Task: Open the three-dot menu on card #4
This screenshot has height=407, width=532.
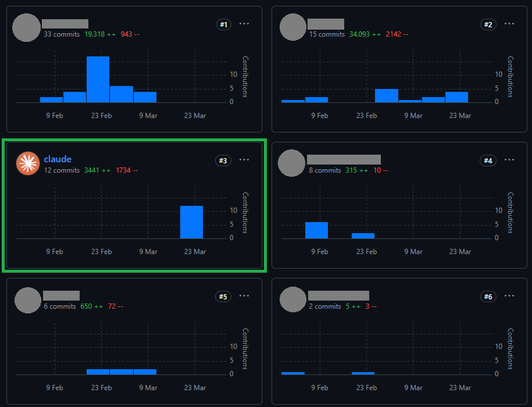Action: point(509,160)
